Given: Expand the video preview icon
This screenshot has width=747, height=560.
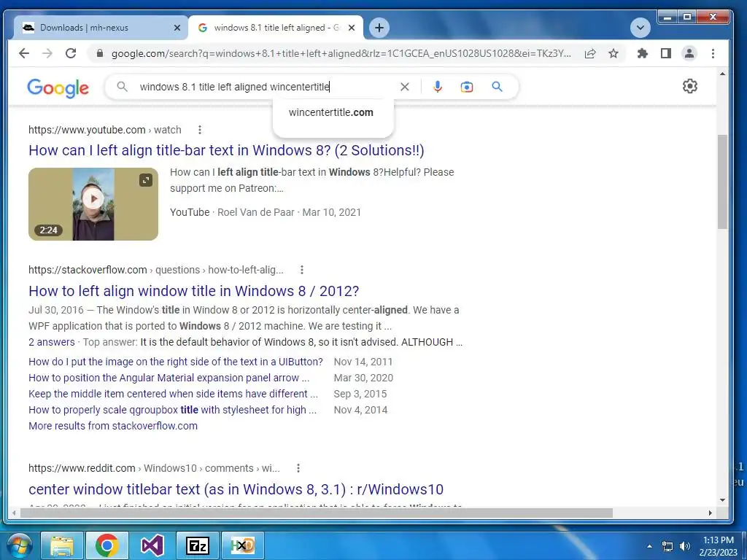Looking at the screenshot, I should pos(146,180).
